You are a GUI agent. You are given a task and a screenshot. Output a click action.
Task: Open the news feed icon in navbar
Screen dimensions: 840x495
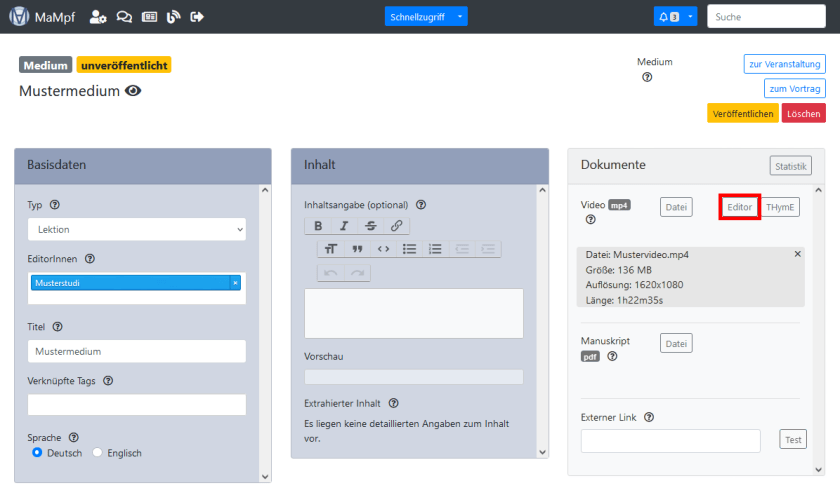[149, 17]
